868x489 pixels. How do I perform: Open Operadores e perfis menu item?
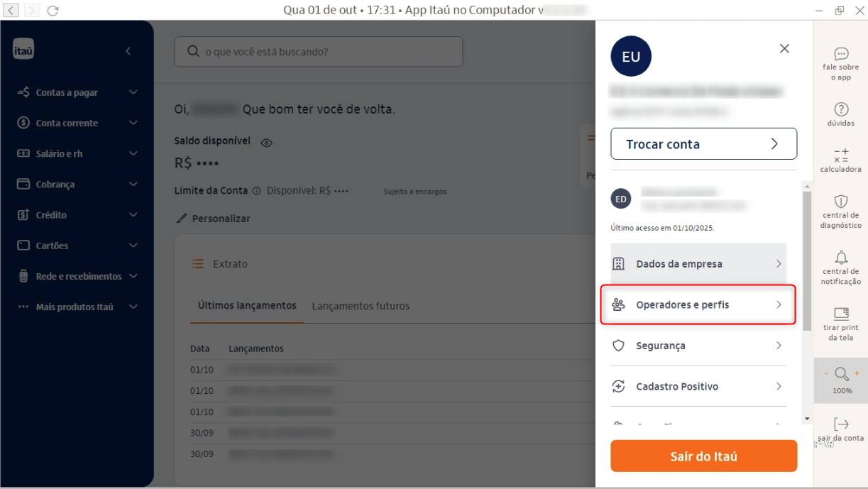click(x=698, y=304)
